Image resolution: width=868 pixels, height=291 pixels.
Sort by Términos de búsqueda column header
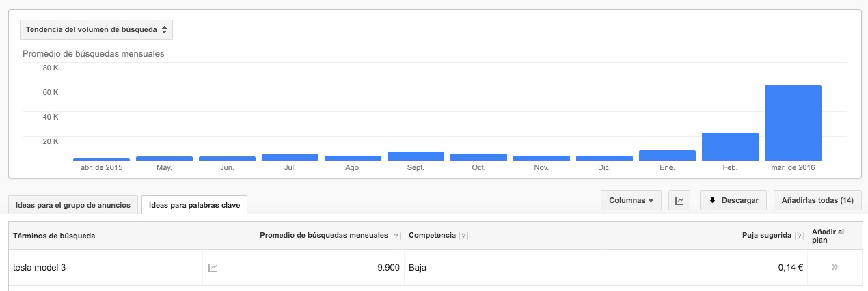tap(54, 236)
